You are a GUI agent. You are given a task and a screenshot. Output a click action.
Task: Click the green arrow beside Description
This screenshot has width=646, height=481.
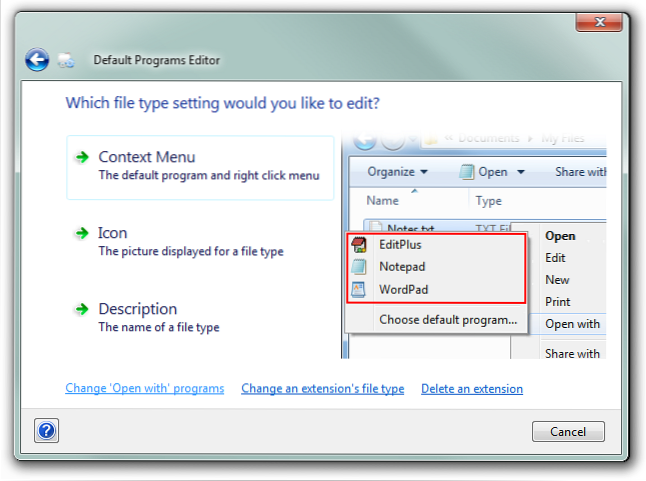pos(82,310)
